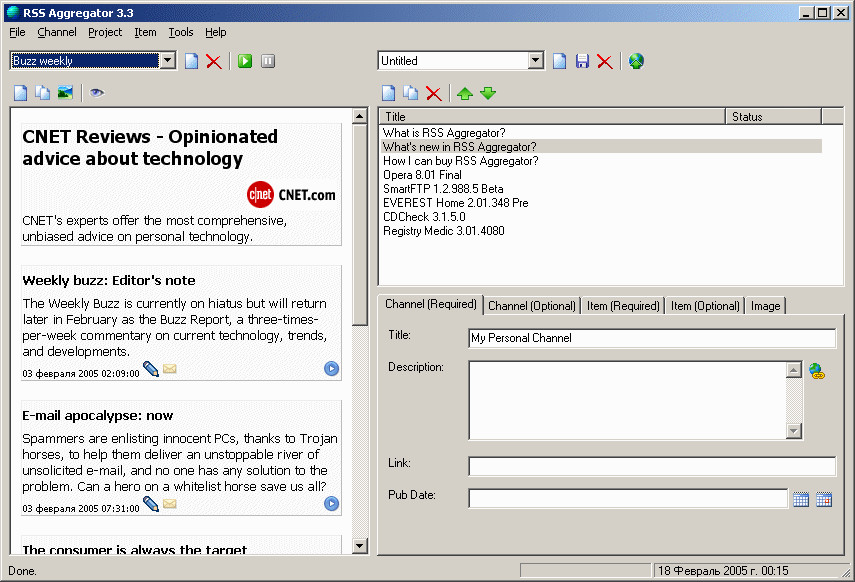Open the first calendar icon next to Pub Date
The height and width of the screenshot is (582, 855).
pos(801,499)
